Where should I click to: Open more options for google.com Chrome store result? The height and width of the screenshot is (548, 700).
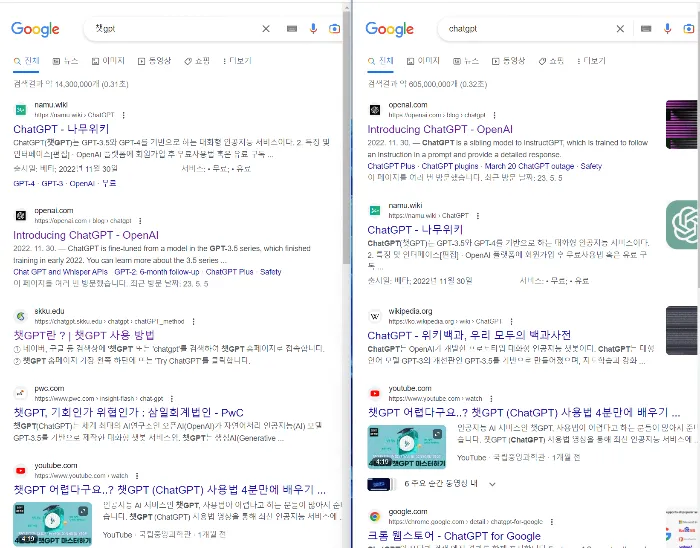552,522
